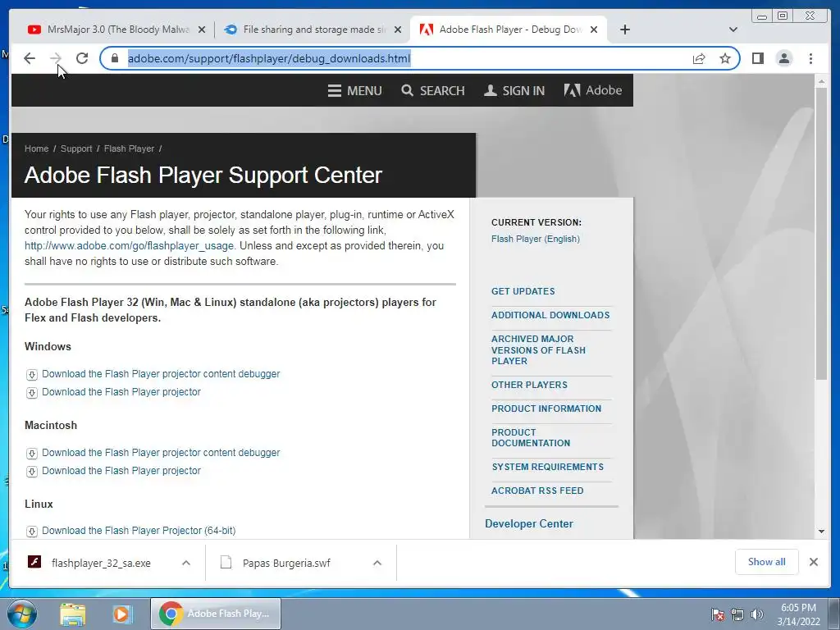840x630 pixels.
Task: Open Action Center flag tray icon
Action: [717, 614]
